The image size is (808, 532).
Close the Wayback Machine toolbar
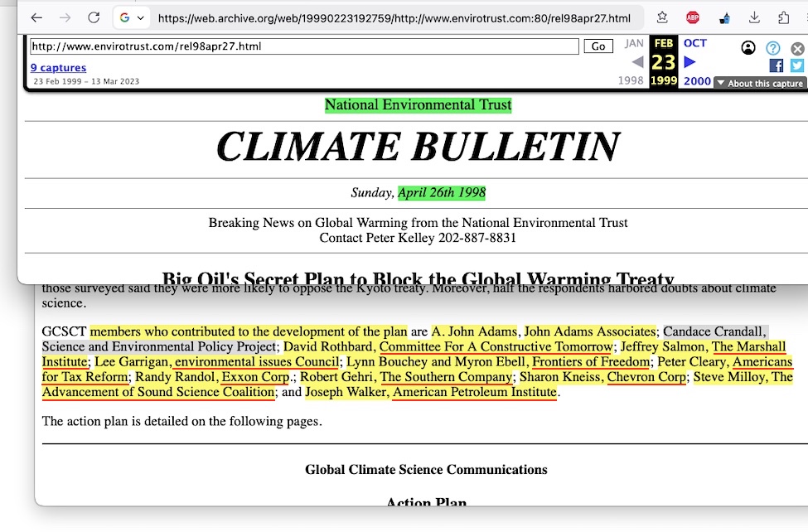796,48
